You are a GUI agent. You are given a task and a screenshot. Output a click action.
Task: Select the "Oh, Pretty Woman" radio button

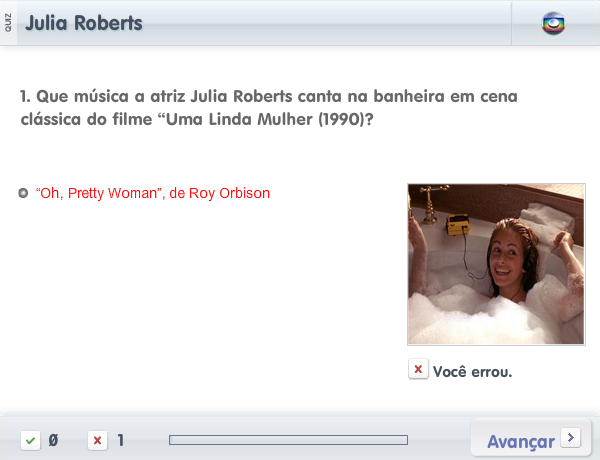pos(23,193)
